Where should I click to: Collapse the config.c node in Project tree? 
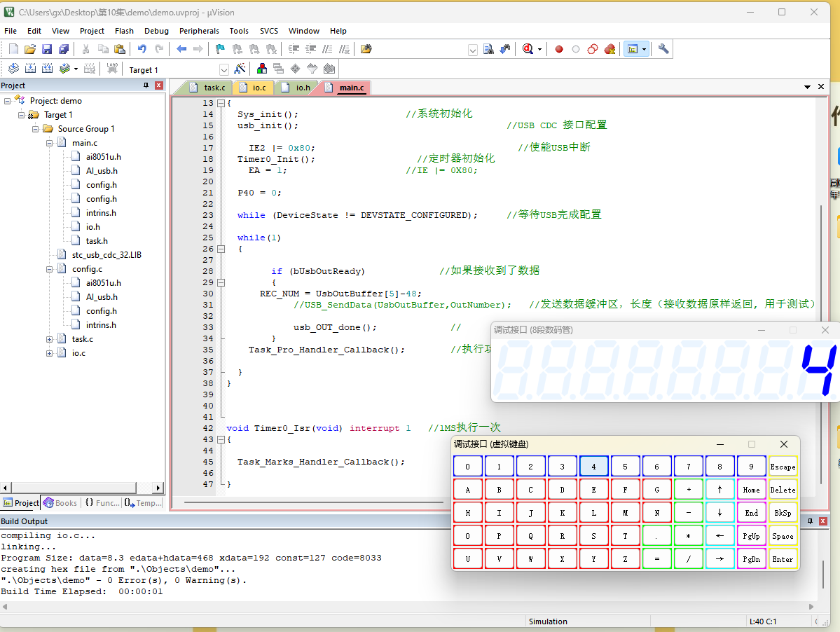point(49,269)
